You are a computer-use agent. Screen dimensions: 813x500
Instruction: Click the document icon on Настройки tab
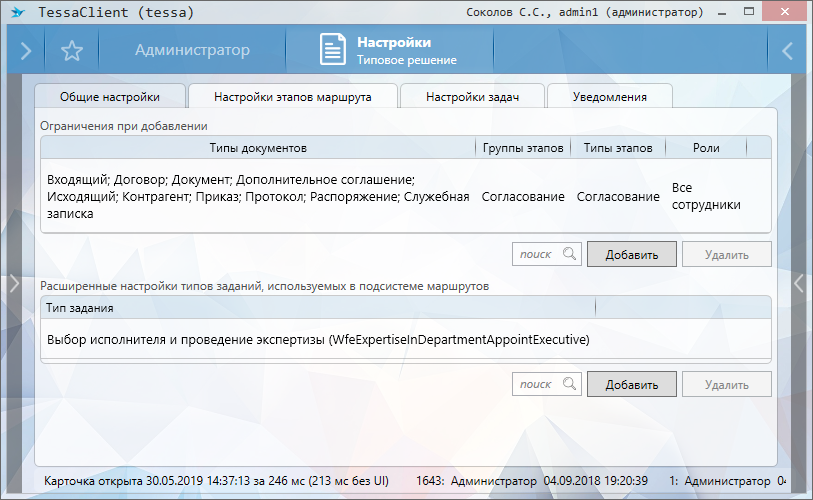(333, 51)
